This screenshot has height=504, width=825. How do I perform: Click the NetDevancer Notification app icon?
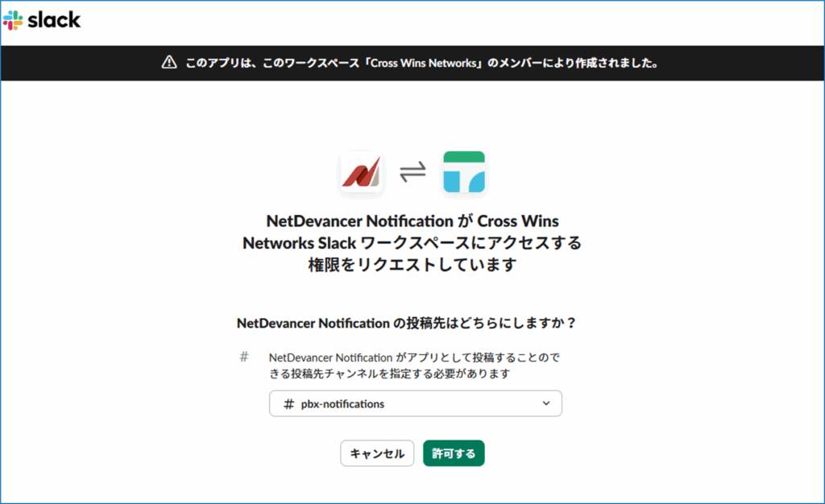coord(362,173)
